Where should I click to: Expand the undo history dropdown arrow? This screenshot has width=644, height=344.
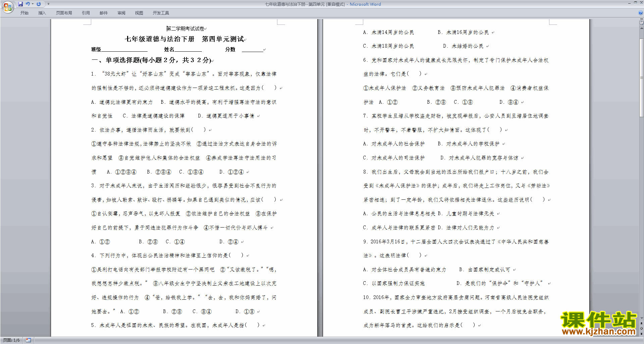coord(33,4)
